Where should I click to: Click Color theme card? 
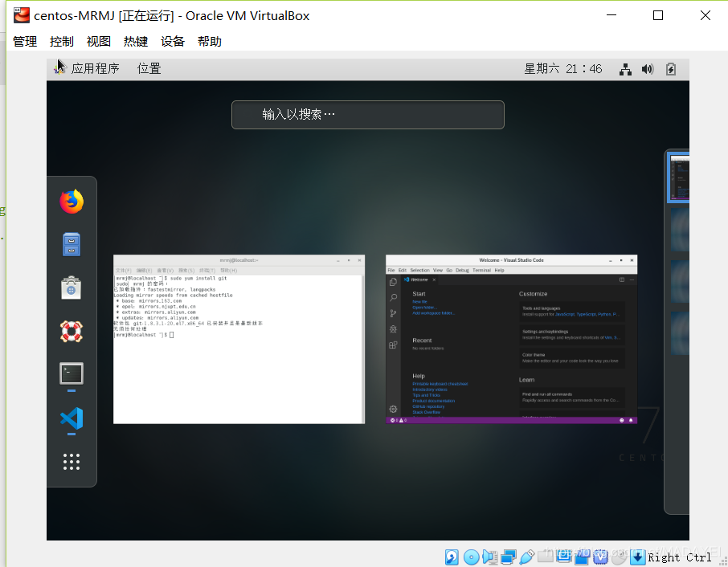tap(571, 357)
